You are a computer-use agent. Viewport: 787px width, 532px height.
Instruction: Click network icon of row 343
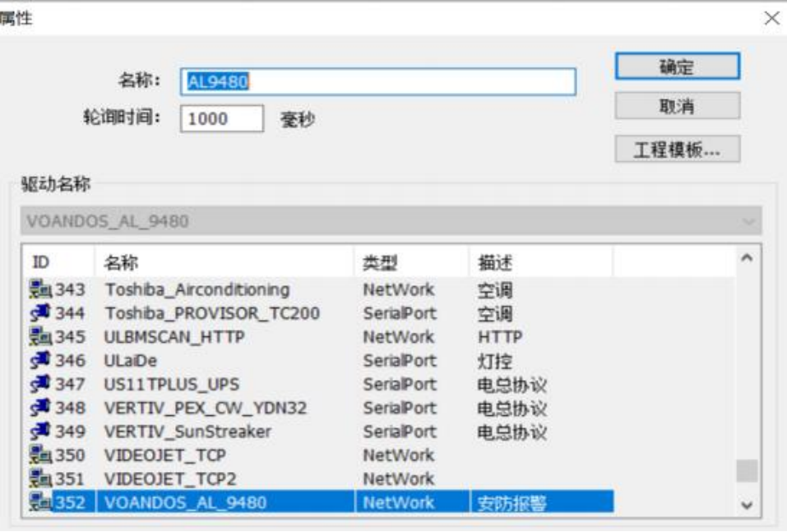click(x=40, y=289)
